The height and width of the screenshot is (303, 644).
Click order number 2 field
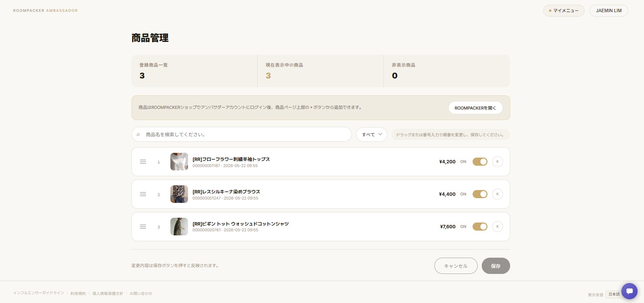pyautogui.click(x=159, y=194)
